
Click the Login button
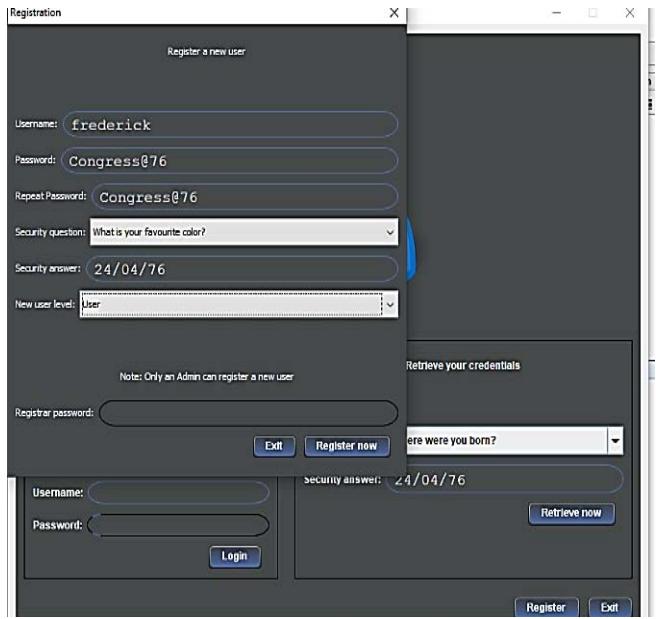tap(235, 556)
